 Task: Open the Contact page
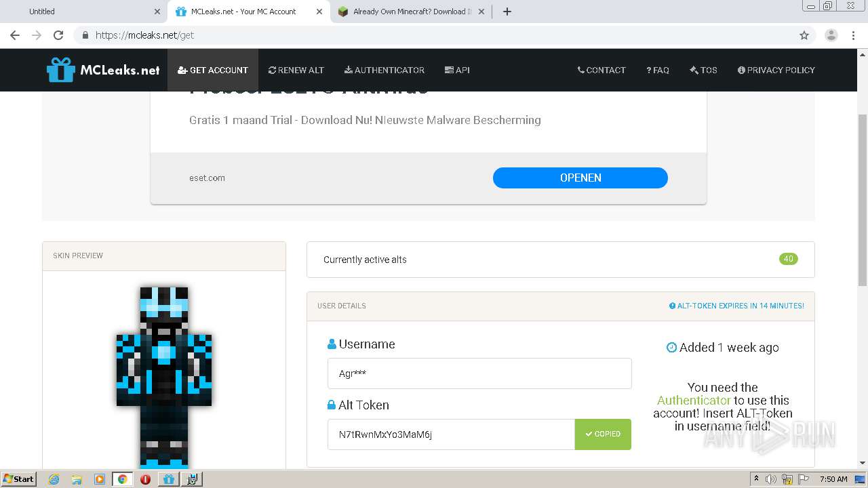[601, 70]
